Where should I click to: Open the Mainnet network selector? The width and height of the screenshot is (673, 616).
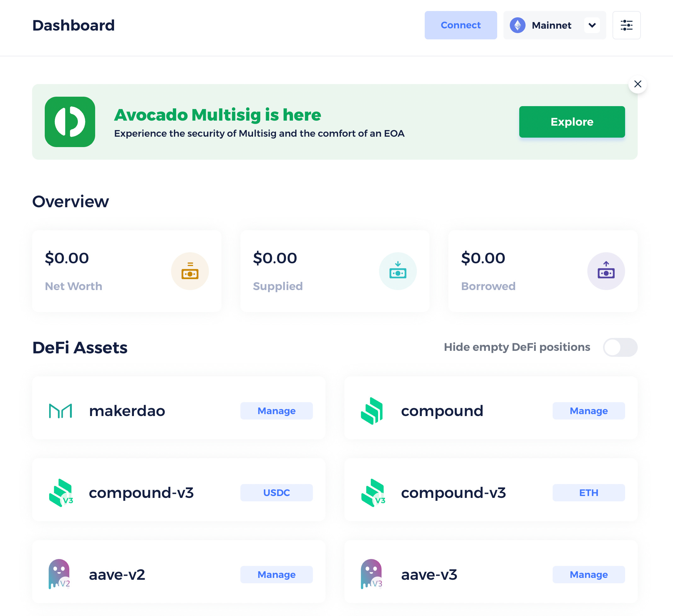551,26
